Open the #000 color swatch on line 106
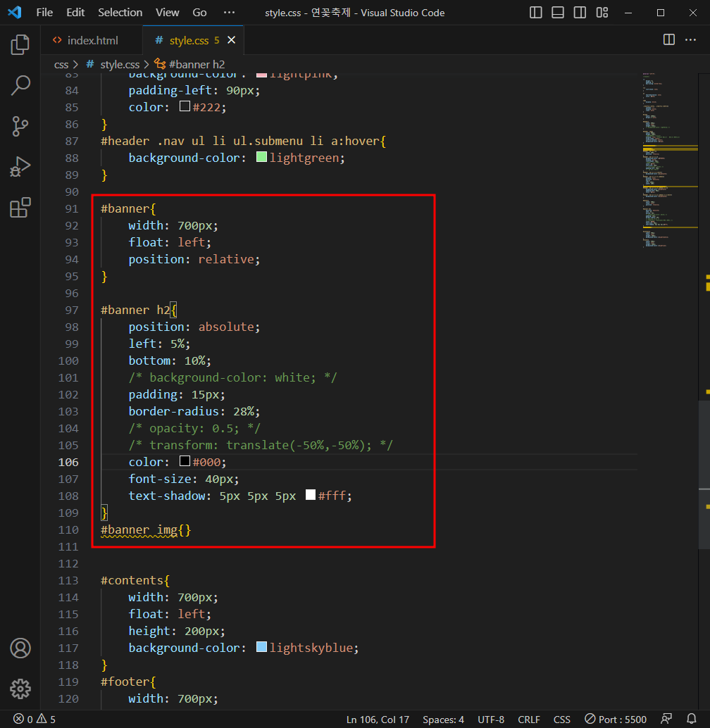Image resolution: width=710 pixels, height=728 pixels. tap(185, 461)
